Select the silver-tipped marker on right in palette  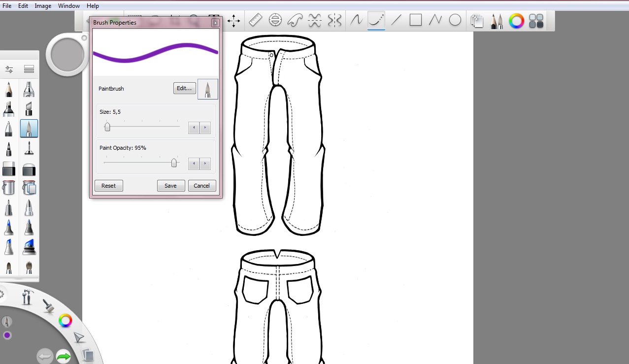[29, 208]
